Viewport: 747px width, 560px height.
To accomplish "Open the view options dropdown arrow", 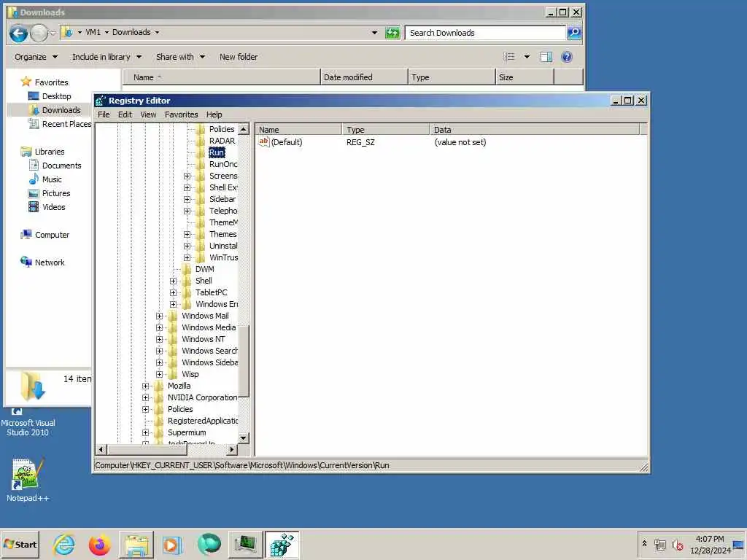I will (x=527, y=57).
